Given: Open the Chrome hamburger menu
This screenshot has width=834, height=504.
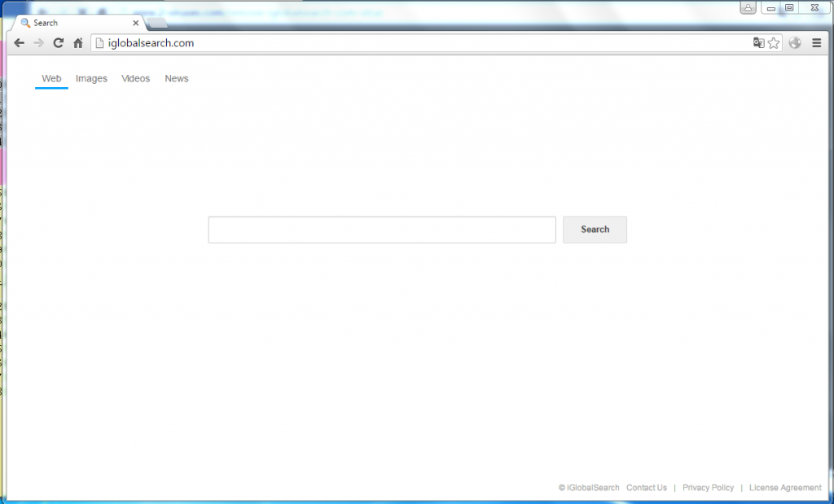Looking at the screenshot, I should click(817, 43).
